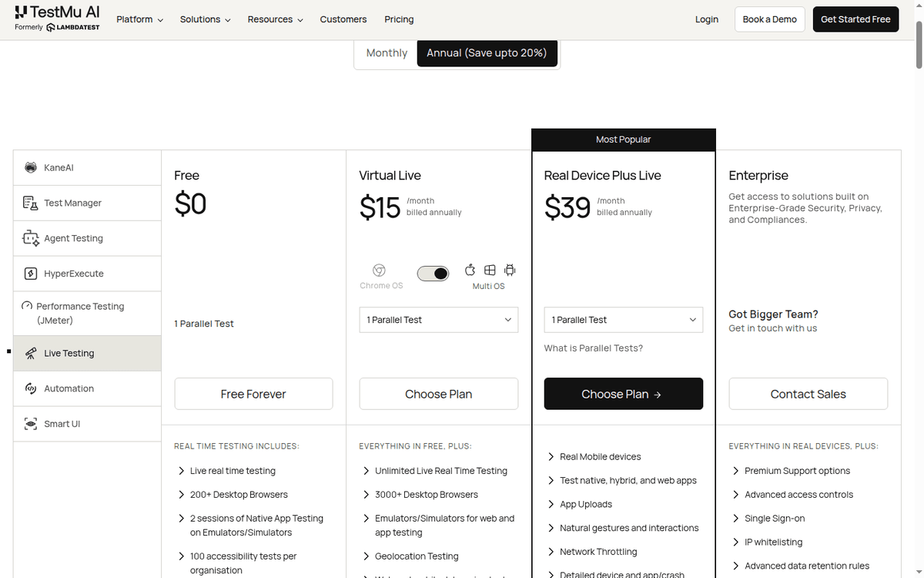Click the Windows icon under Multi OS

(490, 270)
